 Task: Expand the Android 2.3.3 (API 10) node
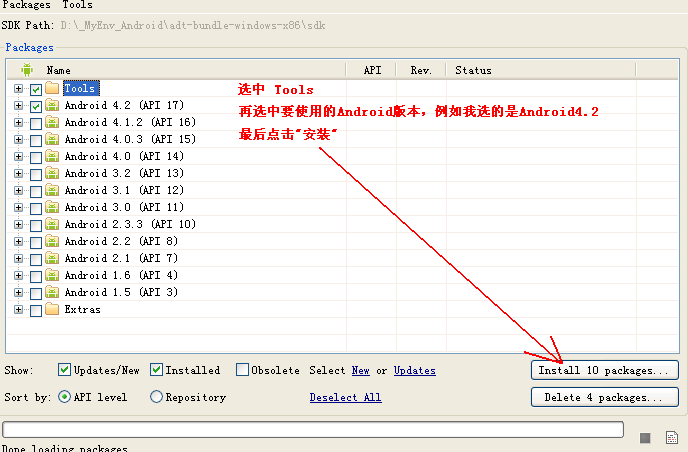click(18, 225)
